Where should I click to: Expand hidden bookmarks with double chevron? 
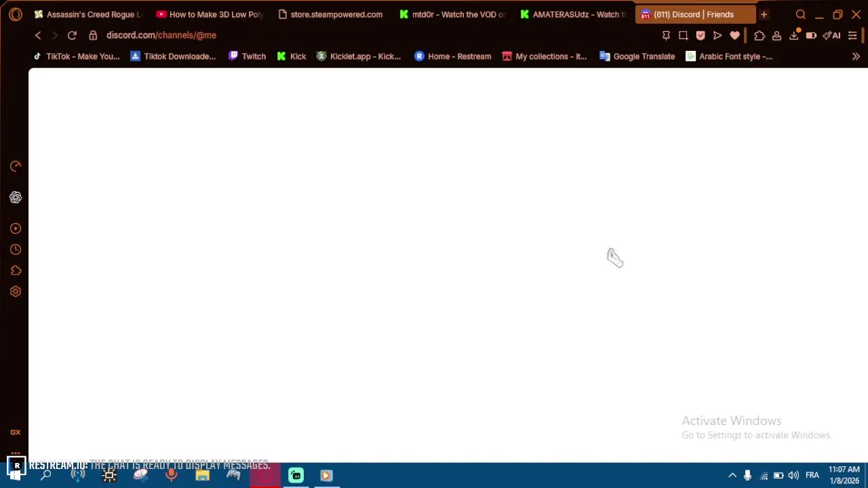[x=856, y=56]
